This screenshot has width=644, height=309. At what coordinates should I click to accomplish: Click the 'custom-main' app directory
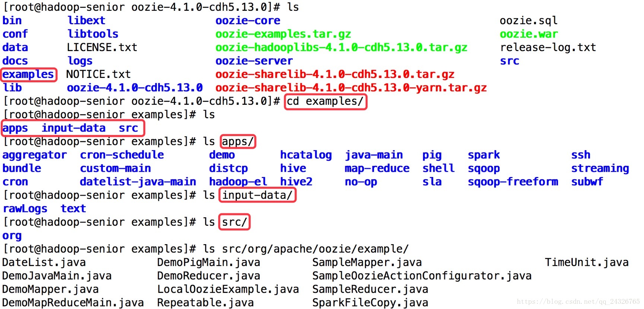[115, 168]
